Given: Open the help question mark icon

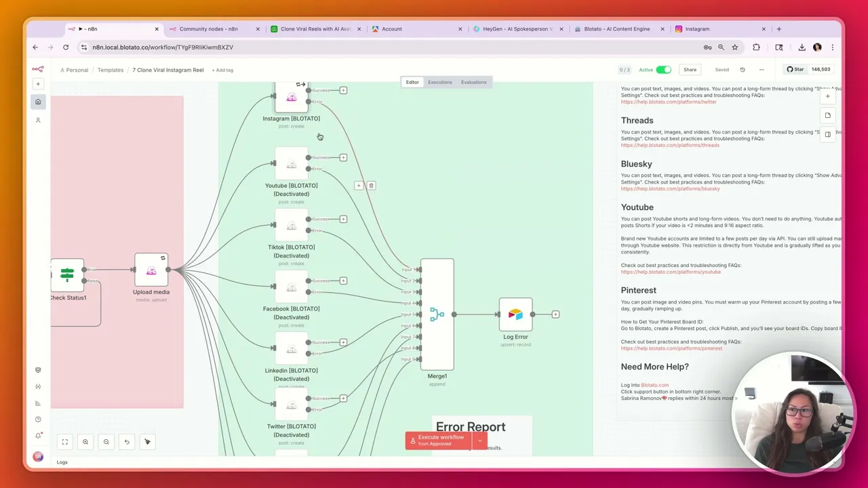Looking at the screenshot, I should (38, 420).
